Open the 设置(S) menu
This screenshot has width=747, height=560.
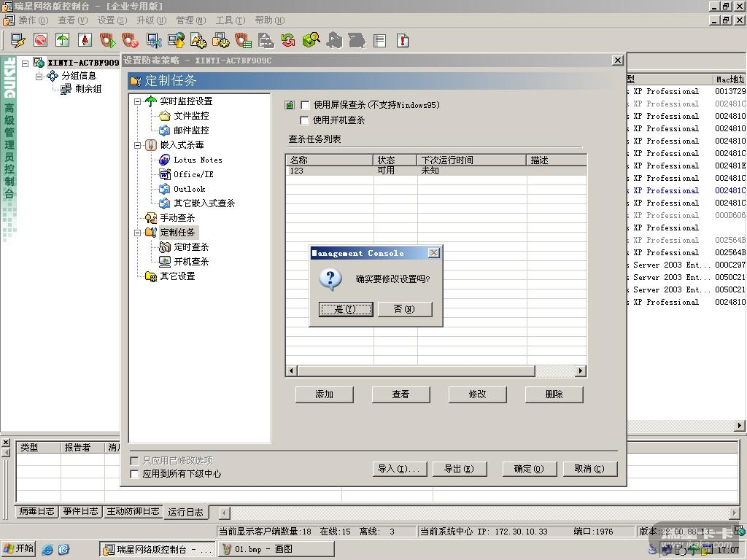click(x=112, y=20)
